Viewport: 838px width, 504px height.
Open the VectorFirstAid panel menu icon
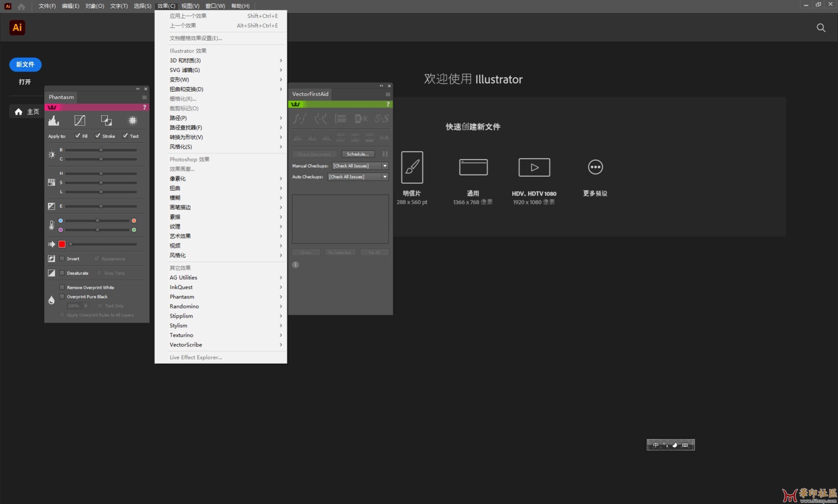pos(388,94)
